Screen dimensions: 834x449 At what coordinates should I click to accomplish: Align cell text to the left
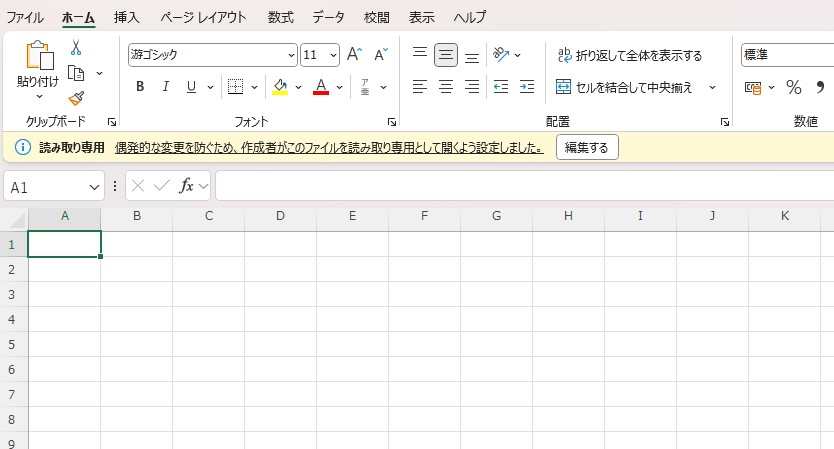tap(420, 86)
